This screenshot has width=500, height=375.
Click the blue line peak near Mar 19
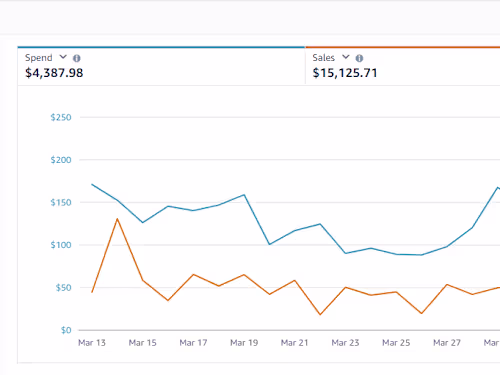244,195
